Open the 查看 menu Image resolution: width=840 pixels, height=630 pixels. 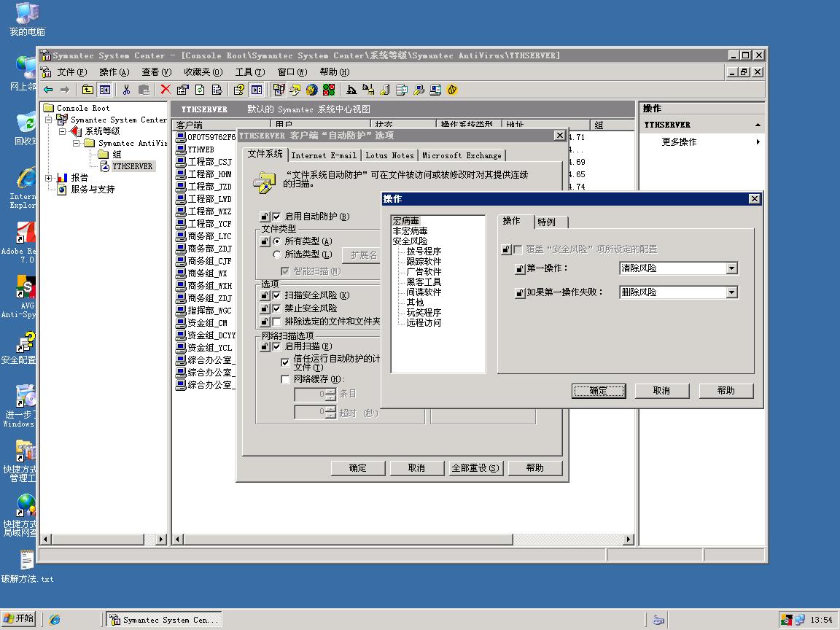[x=157, y=72]
